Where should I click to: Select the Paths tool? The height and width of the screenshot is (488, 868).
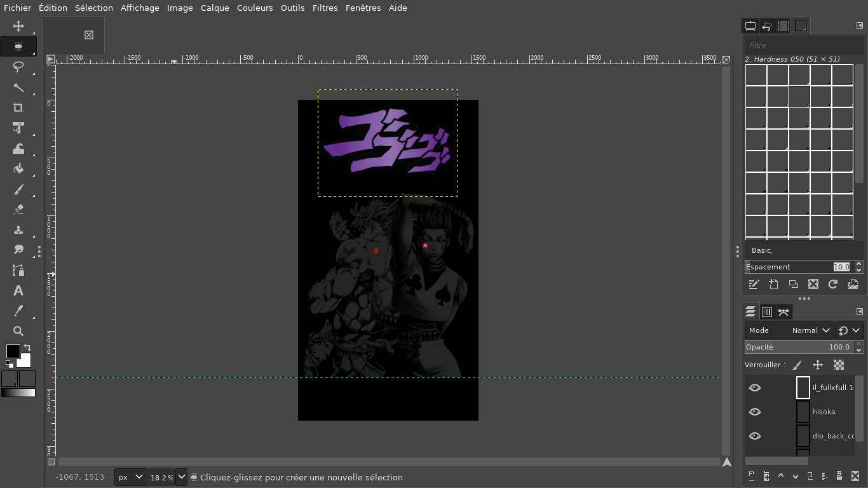18,270
